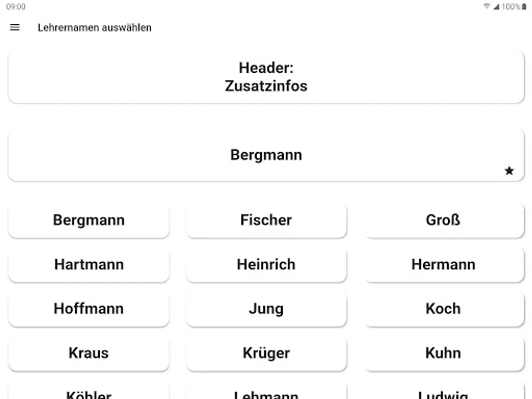Viewport: 532px width, 399px height.
Task: Choose the Jung teacher button
Action: (266, 309)
